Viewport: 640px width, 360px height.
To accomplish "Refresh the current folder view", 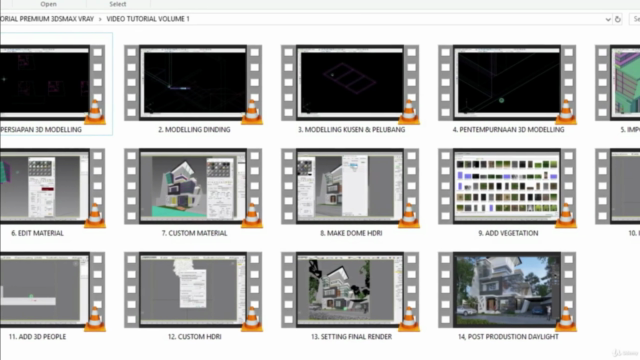I will pyautogui.click(x=618, y=19).
